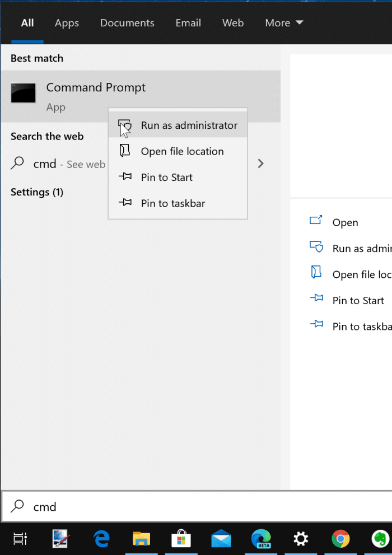
Task: Switch to the Apps tab
Action: click(x=67, y=22)
